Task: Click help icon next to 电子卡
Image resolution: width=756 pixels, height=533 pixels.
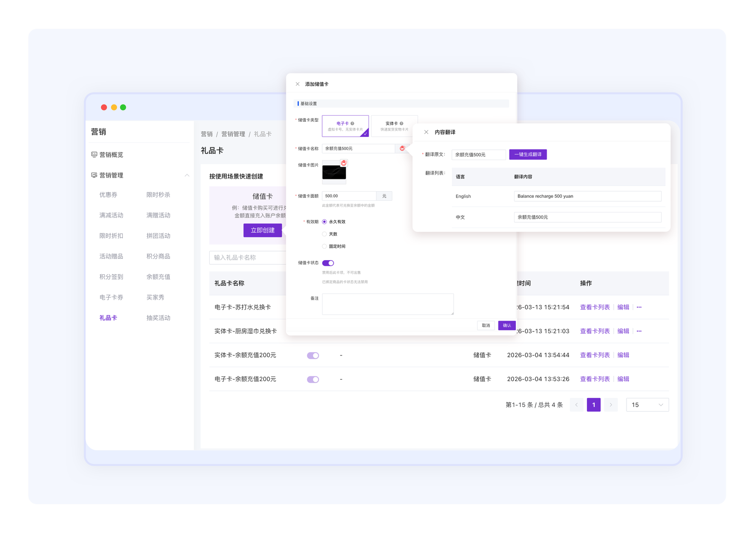Action: 352,124
